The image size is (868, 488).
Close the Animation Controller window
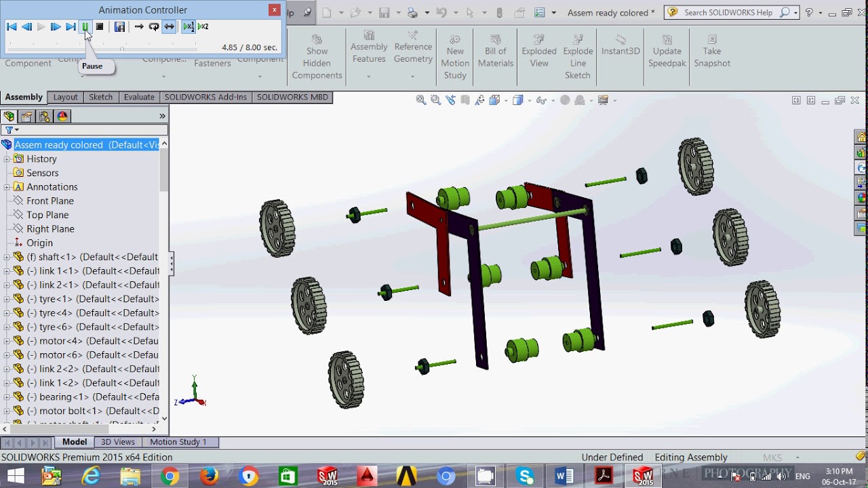click(x=274, y=9)
